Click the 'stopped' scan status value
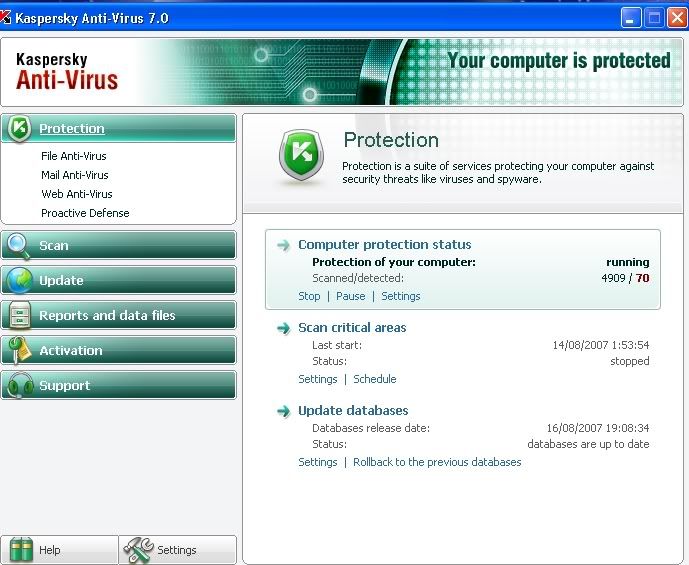689x565 pixels. (630, 361)
